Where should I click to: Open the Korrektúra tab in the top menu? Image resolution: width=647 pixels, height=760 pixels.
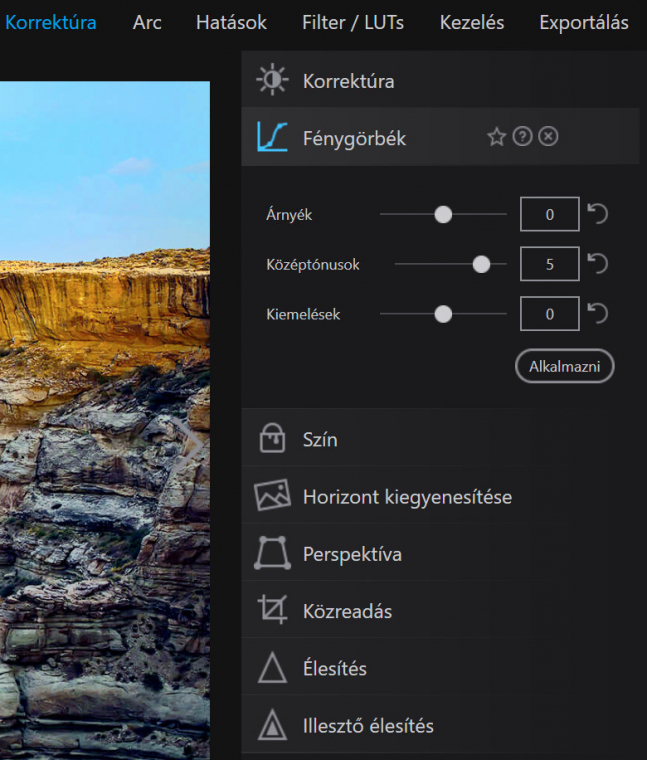pyautogui.click(x=50, y=23)
